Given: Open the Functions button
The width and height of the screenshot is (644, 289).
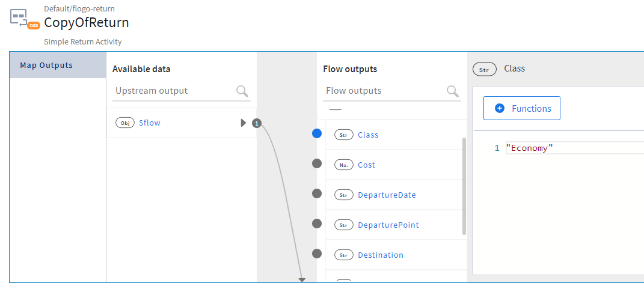Looking at the screenshot, I should click(522, 108).
